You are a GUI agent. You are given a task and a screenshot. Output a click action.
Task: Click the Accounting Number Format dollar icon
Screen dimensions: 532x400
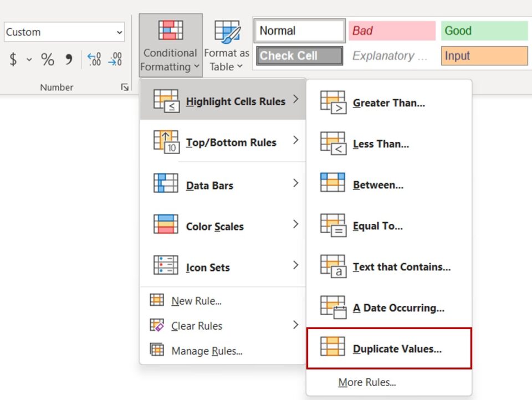coord(13,59)
